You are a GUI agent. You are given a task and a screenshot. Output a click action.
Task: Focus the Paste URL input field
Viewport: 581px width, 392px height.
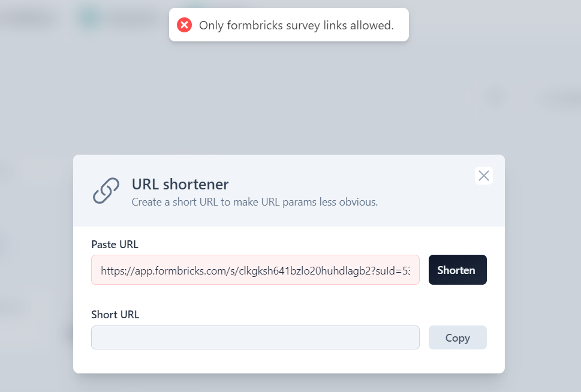coord(255,270)
